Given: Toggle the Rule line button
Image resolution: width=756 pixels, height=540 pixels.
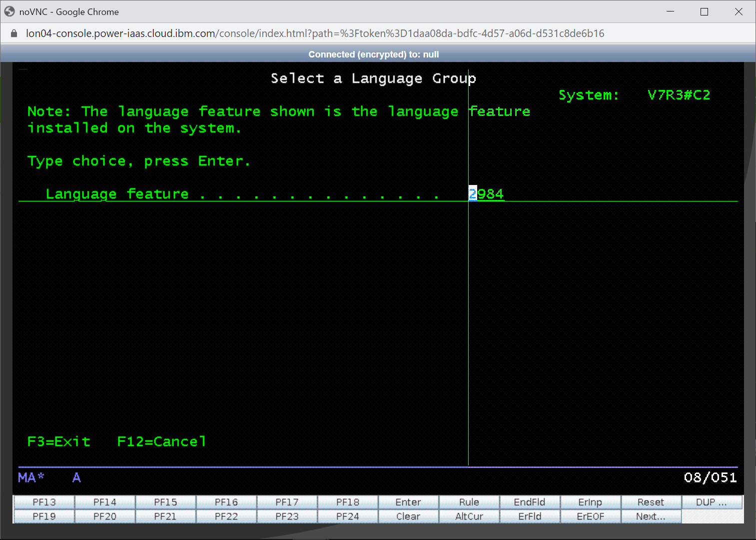Looking at the screenshot, I should point(469,502).
